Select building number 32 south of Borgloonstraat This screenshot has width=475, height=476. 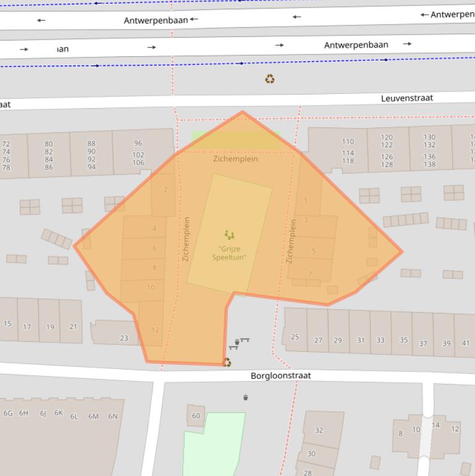coord(319,430)
